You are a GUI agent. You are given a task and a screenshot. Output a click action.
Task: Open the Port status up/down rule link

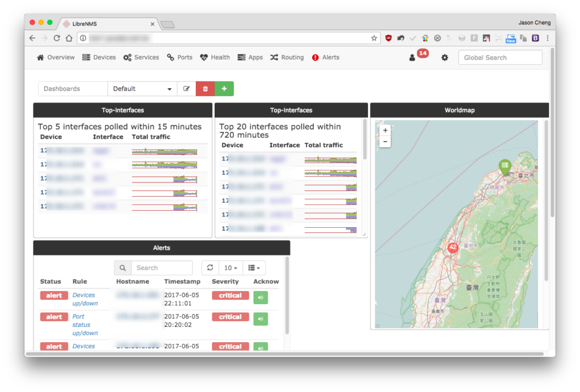tap(85, 325)
